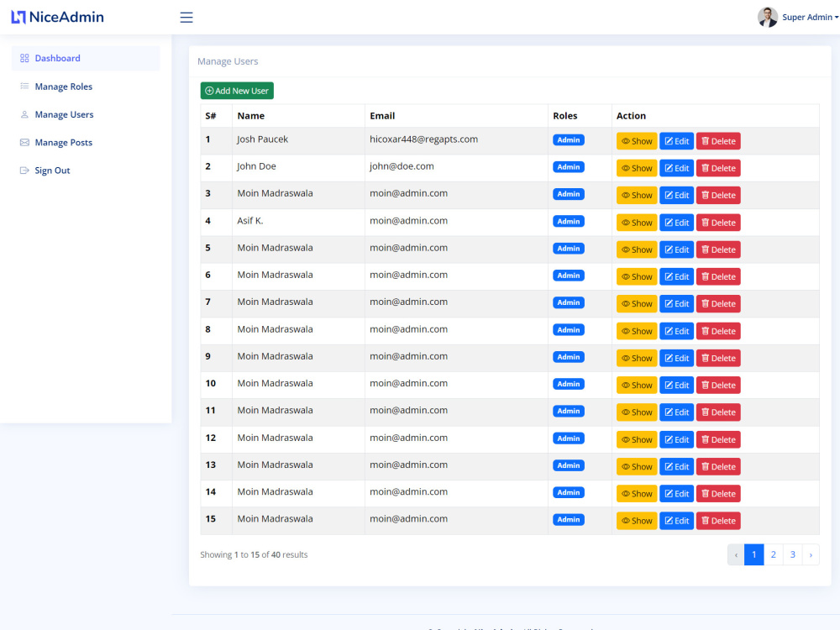Click the Manage Users card title
840x630 pixels.
click(228, 61)
